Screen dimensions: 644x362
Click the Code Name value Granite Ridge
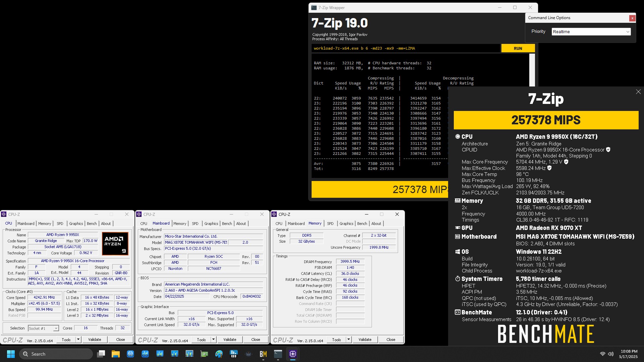46,241
